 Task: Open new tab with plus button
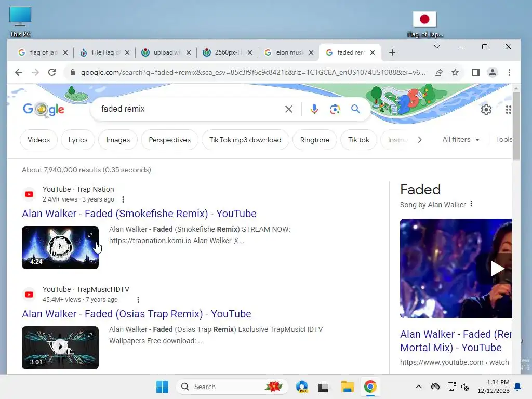pos(392,52)
